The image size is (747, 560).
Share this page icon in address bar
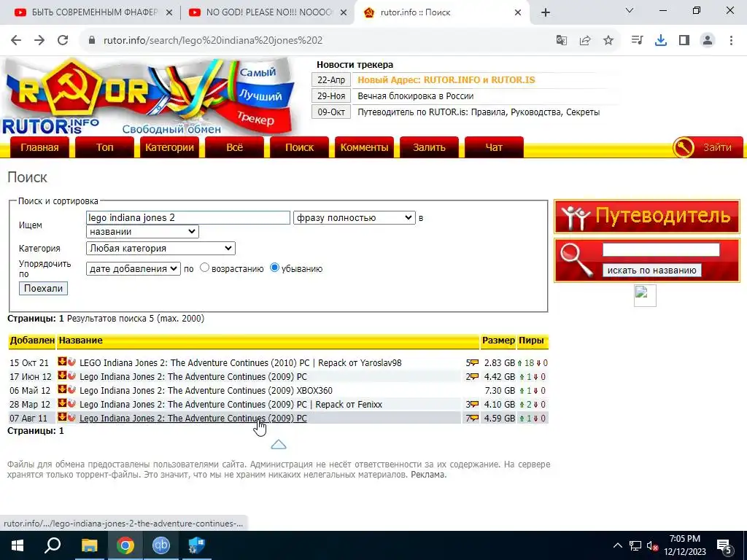point(585,41)
